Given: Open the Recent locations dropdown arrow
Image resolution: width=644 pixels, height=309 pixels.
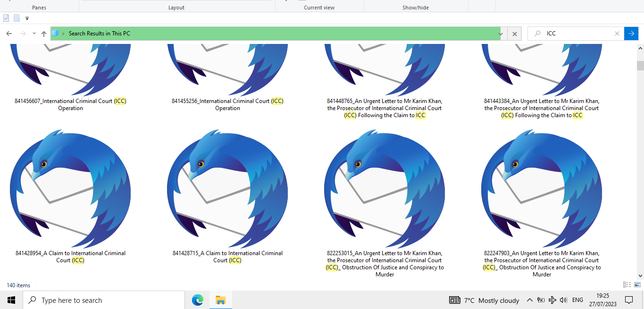Looking at the screenshot, I should point(34,34).
